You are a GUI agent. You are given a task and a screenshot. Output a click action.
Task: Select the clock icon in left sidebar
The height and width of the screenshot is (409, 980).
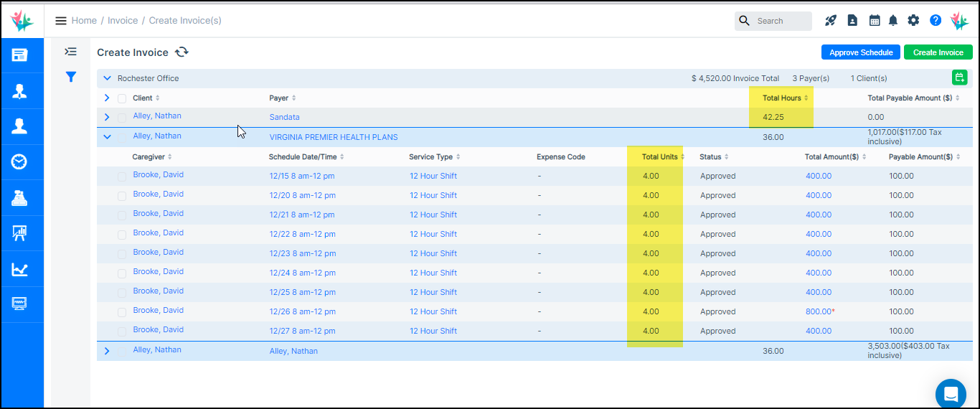(19, 162)
